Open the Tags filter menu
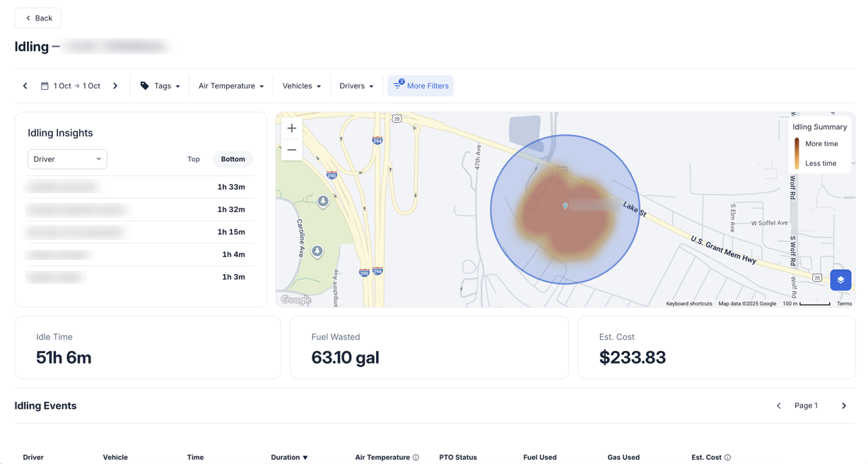This screenshot has height=464, width=868. coord(161,85)
